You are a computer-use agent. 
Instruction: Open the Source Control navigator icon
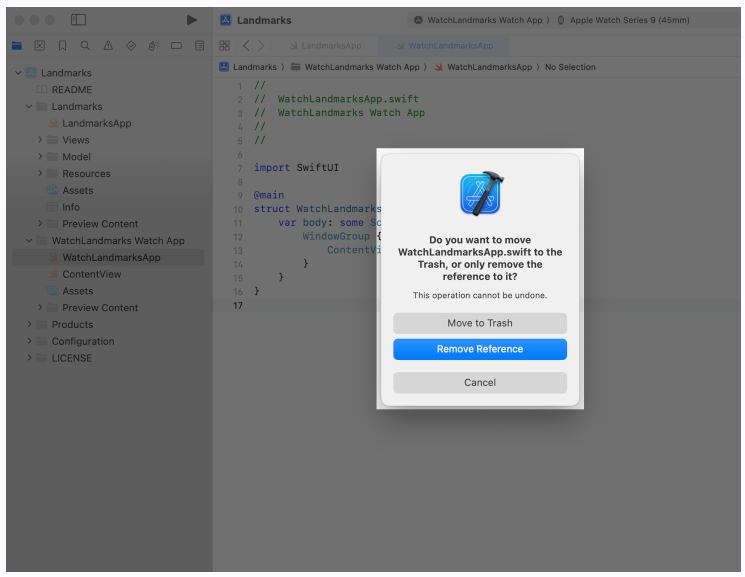tap(40, 46)
